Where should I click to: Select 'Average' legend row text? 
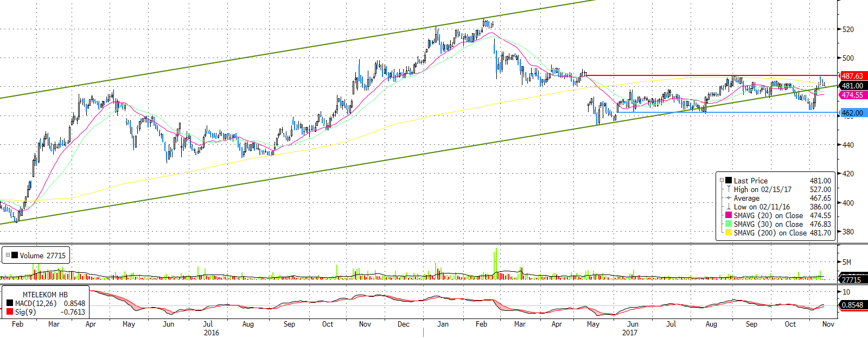[746, 198]
